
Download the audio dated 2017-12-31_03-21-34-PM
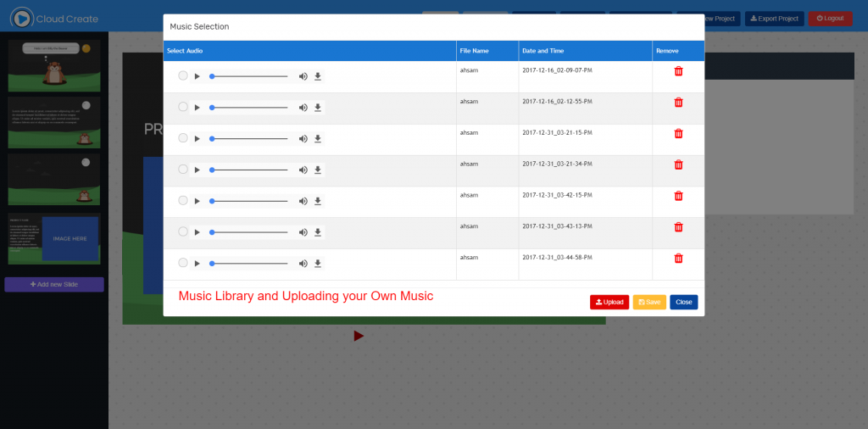[x=318, y=170]
